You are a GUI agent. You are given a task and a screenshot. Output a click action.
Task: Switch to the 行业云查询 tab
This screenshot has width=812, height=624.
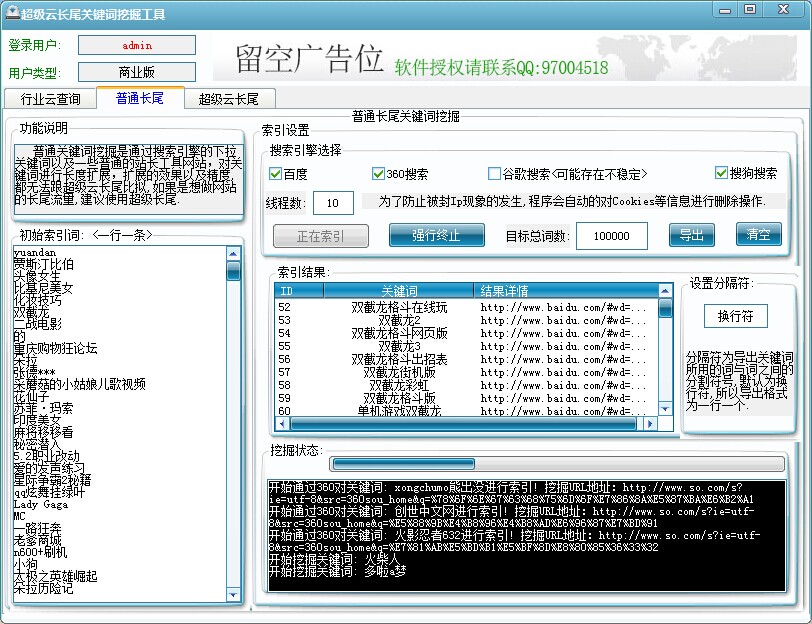coord(50,98)
